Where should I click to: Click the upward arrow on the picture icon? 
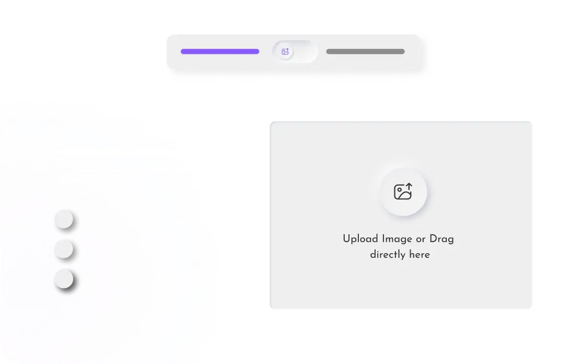coord(409,187)
